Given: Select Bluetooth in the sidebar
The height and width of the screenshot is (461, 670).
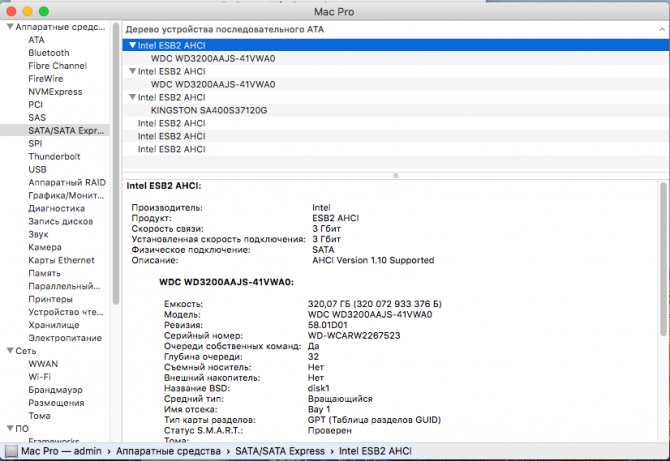Looking at the screenshot, I should click(x=49, y=53).
